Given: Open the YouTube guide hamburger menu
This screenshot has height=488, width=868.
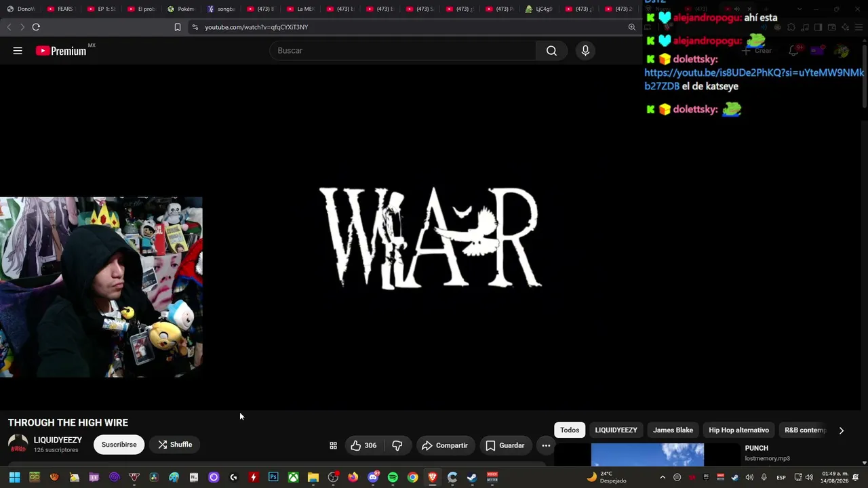Looking at the screenshot, I should coord(18,51).
